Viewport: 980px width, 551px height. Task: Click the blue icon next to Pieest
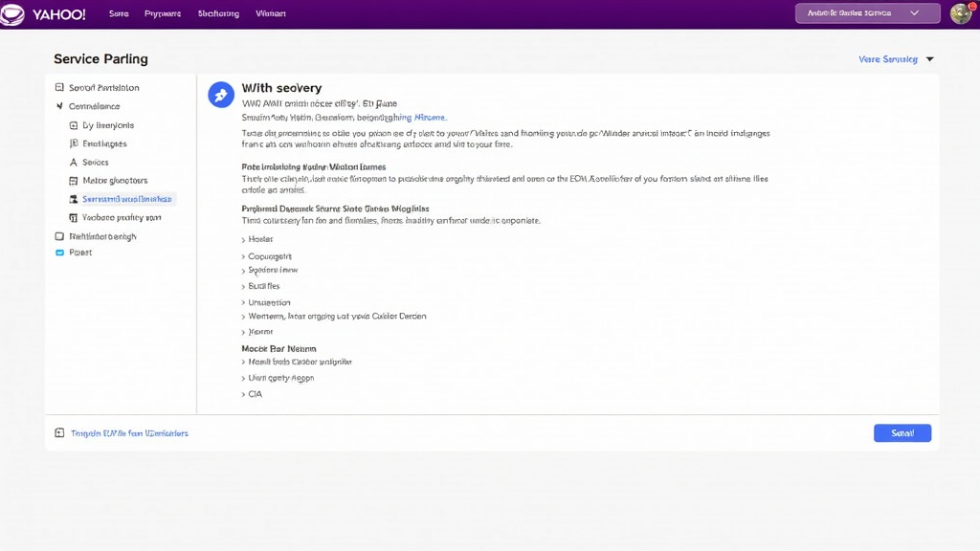click(59, 253)
